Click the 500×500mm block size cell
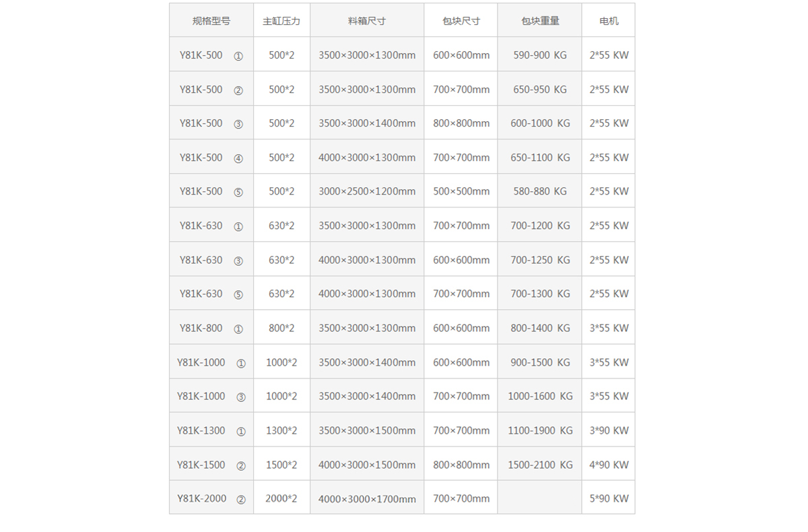 [461, 191]
